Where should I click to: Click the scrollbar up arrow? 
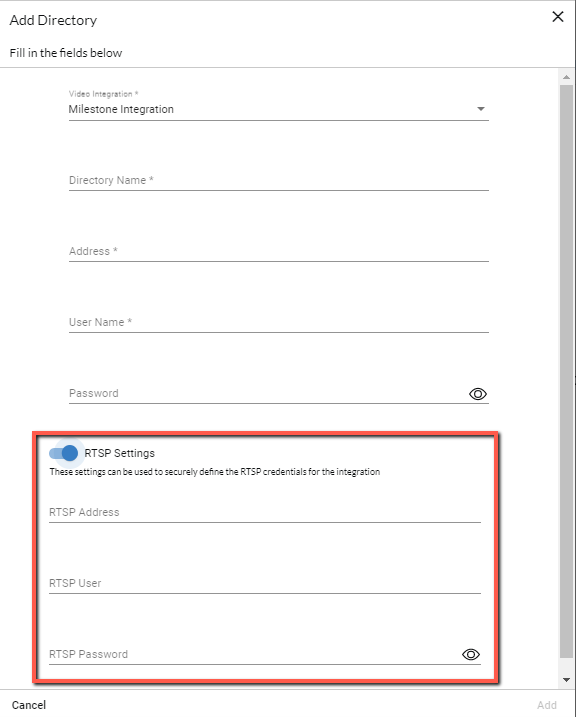[566, 77]
